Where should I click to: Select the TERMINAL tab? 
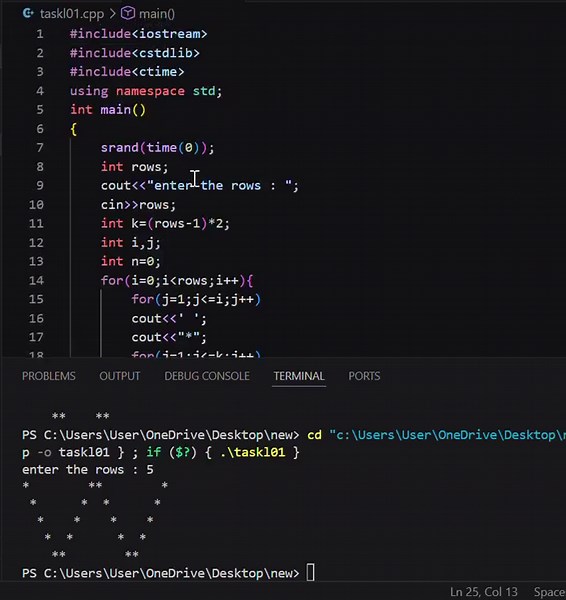(299, 376)
